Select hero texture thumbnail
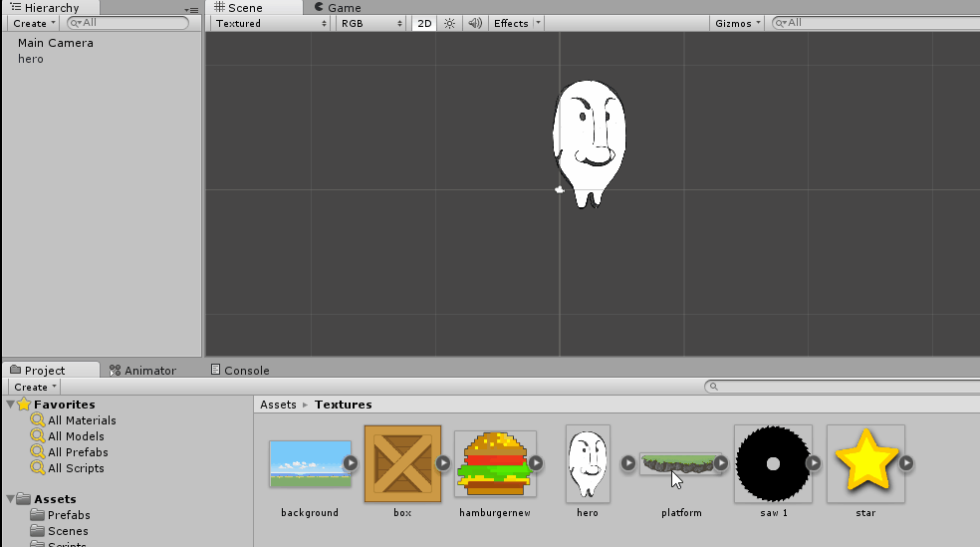The height and width of the screenshot is (547, 980). tap(588, 464)
